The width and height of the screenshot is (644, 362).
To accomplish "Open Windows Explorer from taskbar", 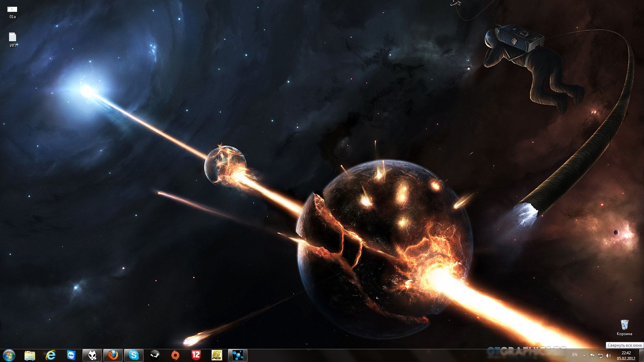I will 30,355.
